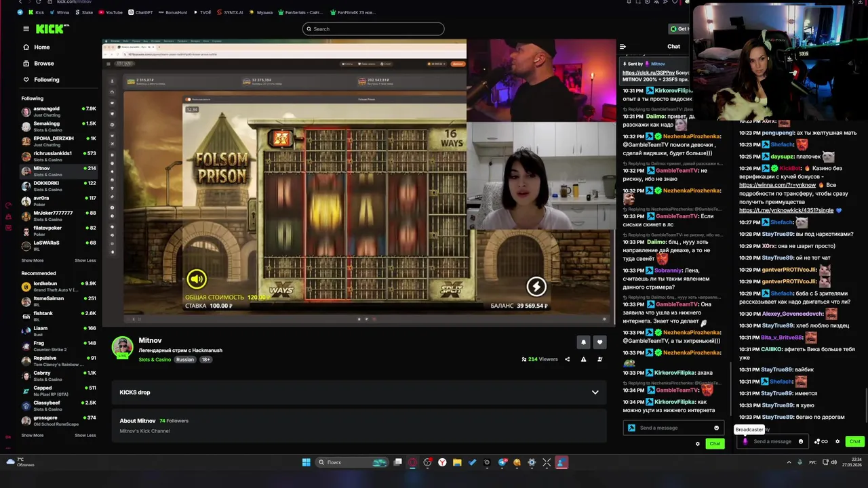
Task: Open MrJoker7777777 channel in Following list
Action: coord(59,216)
